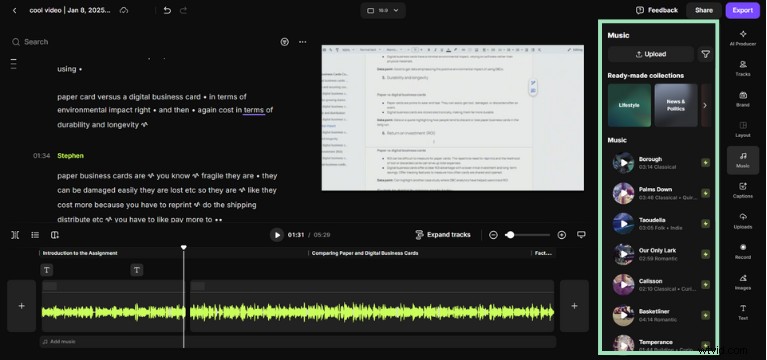
Task: Open the Uploads panel
Action: 743,221
